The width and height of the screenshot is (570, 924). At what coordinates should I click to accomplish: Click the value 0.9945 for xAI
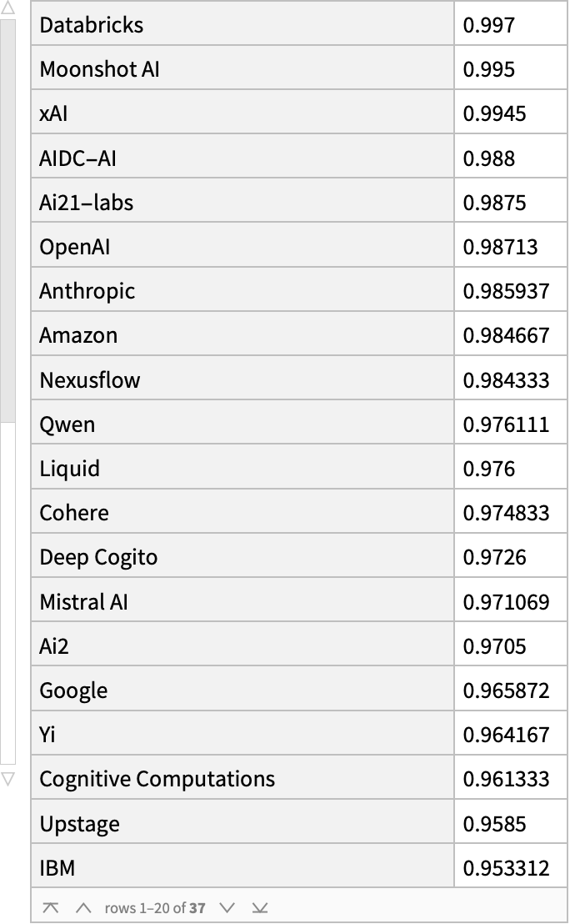(x=495, y=113)
